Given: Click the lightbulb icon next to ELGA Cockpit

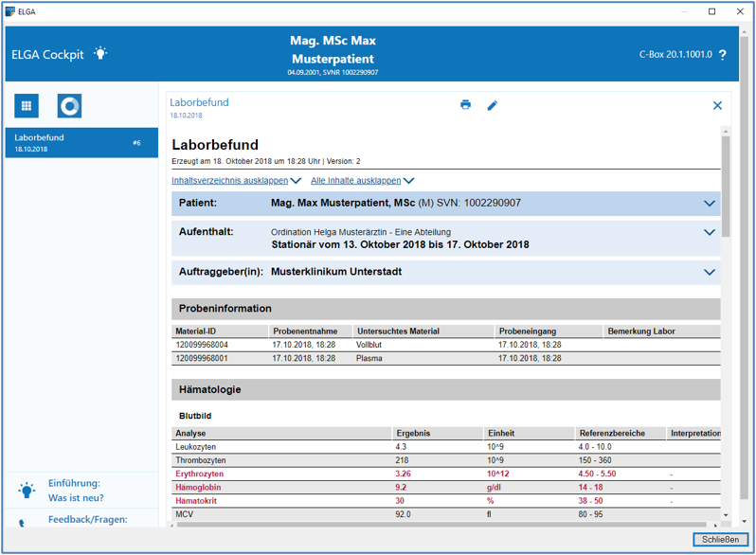Looking at the screenshot, I should click(100, 53).
